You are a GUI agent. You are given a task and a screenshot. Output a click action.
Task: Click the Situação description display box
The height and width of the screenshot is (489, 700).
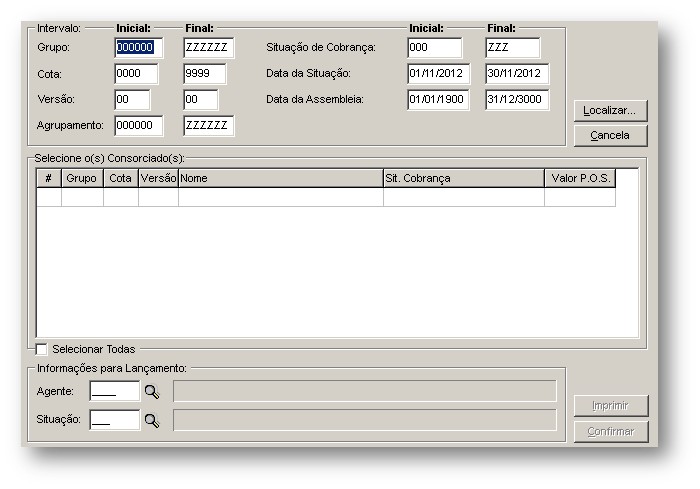[365, 420]
